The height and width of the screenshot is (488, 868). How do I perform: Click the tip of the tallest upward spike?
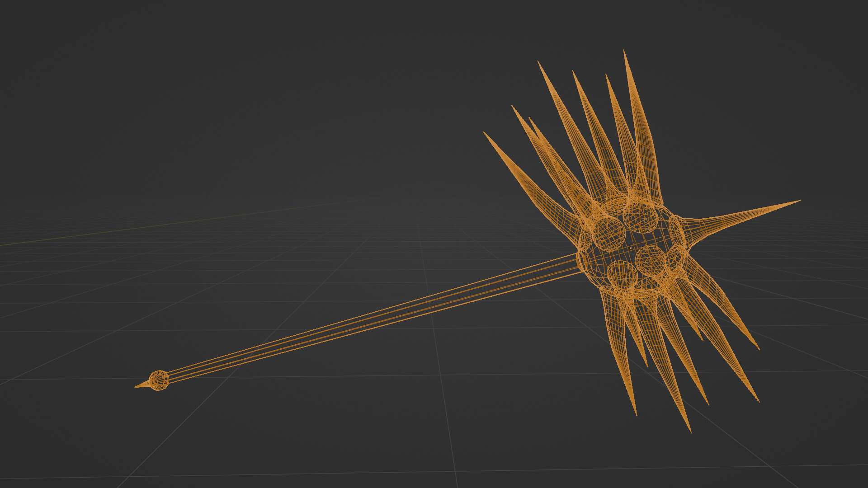point(624,52)
